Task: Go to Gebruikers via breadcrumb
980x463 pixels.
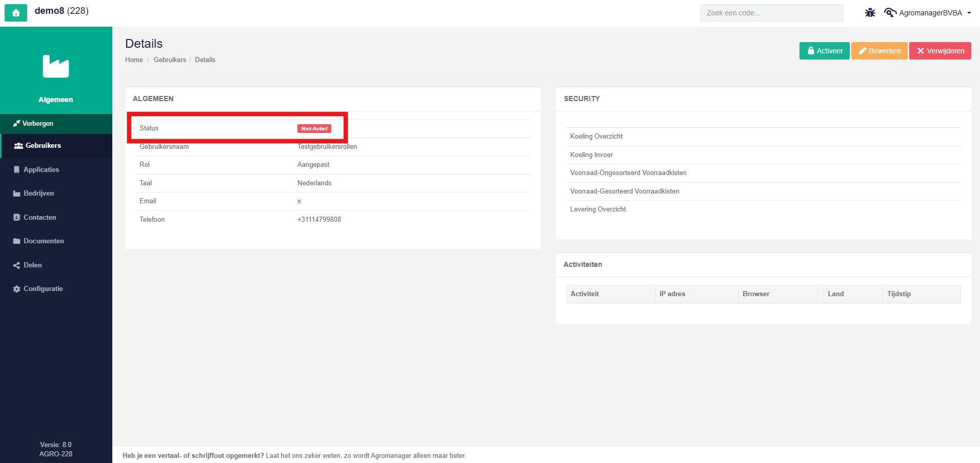Action: (170, 60)
